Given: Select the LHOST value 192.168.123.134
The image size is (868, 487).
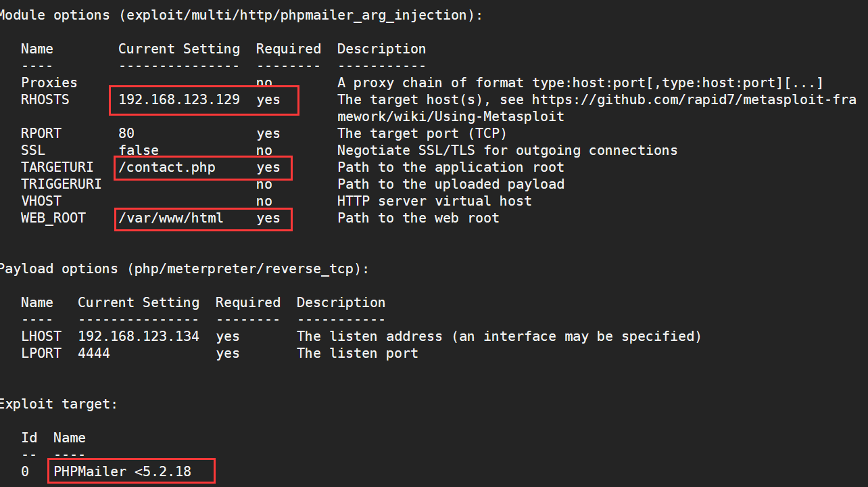Looking at the screenshot, I should (139, 336).
